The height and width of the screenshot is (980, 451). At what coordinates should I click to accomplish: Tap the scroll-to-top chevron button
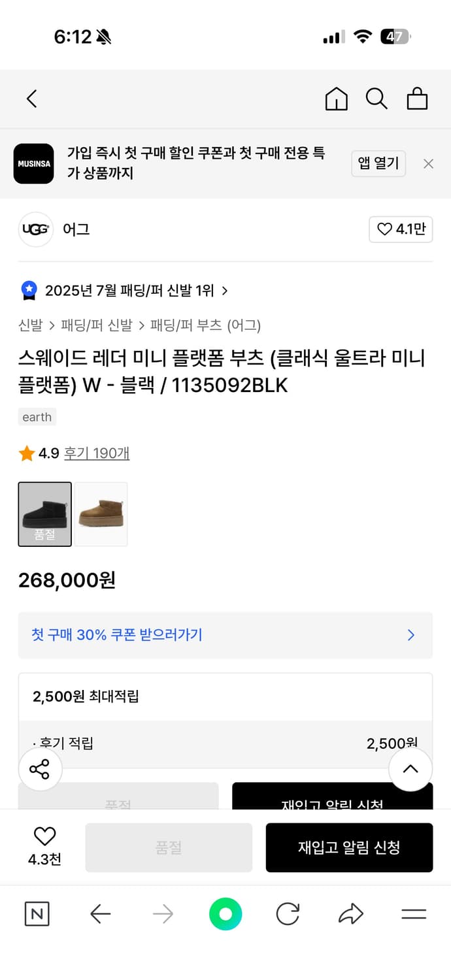[410, 769]
